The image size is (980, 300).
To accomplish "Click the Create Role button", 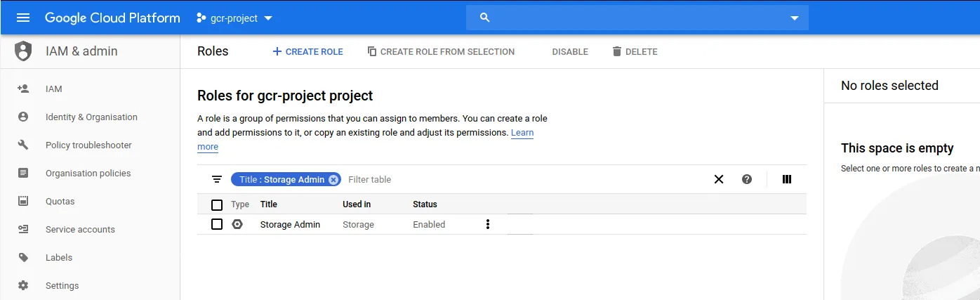I will coord(307,51).
